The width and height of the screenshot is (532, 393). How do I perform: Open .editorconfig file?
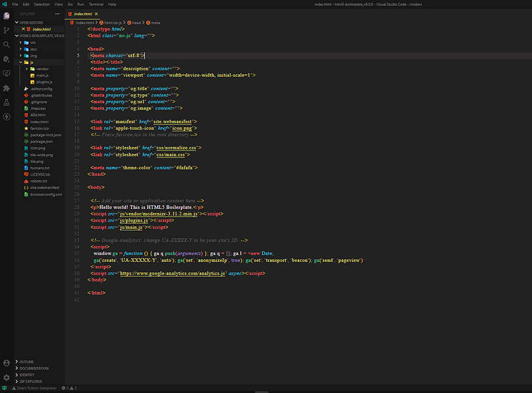(41, 89)
